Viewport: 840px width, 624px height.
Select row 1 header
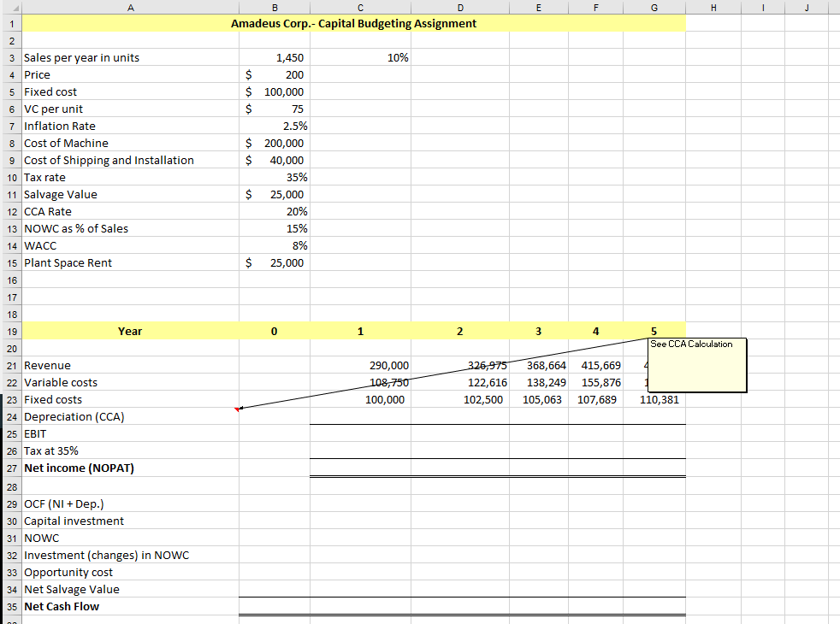click(x=11, y=23)
